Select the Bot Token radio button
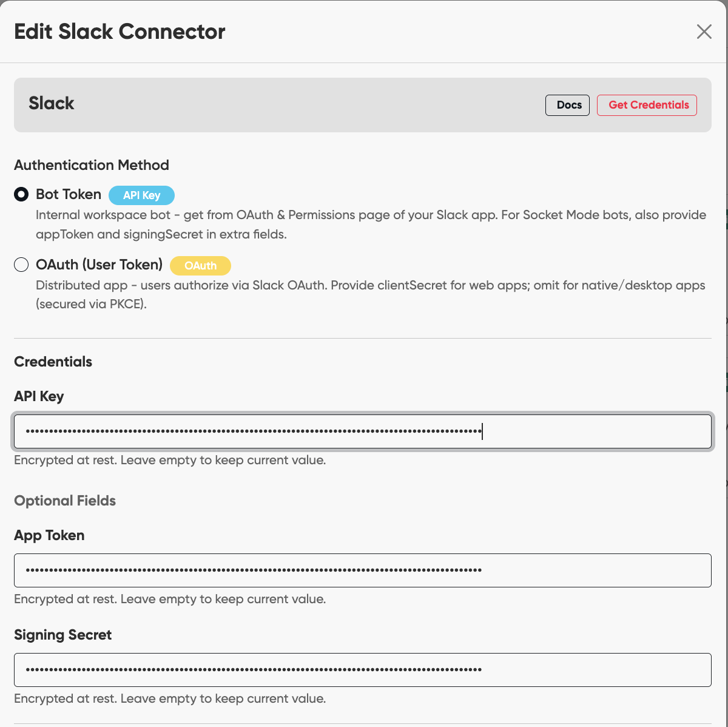 pyautogui.click(x=21, y=194)
